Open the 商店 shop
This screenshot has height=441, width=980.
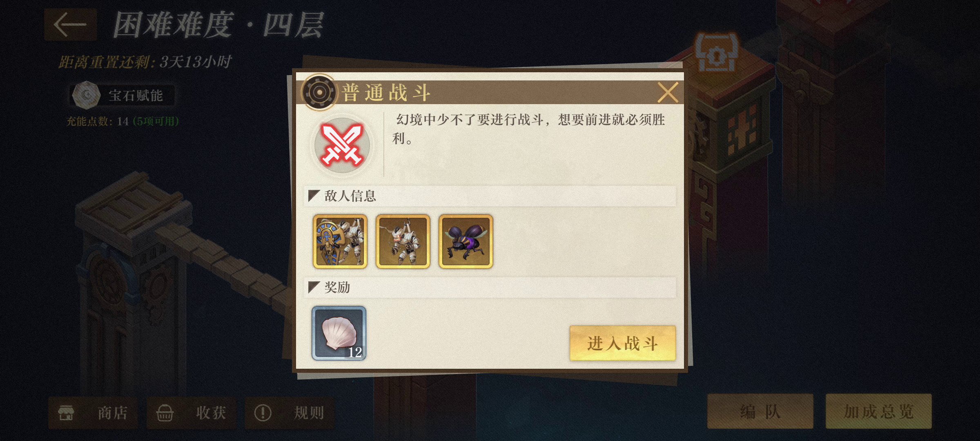(x=93, y=413)
